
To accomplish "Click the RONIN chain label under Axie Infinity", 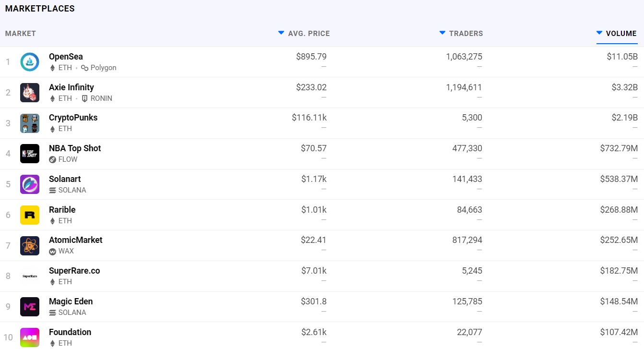I will (x=101, y=98).
